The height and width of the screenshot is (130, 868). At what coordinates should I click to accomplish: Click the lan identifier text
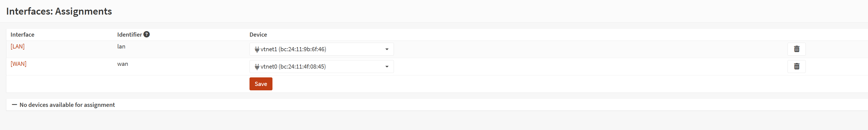[x=121, y=46]
